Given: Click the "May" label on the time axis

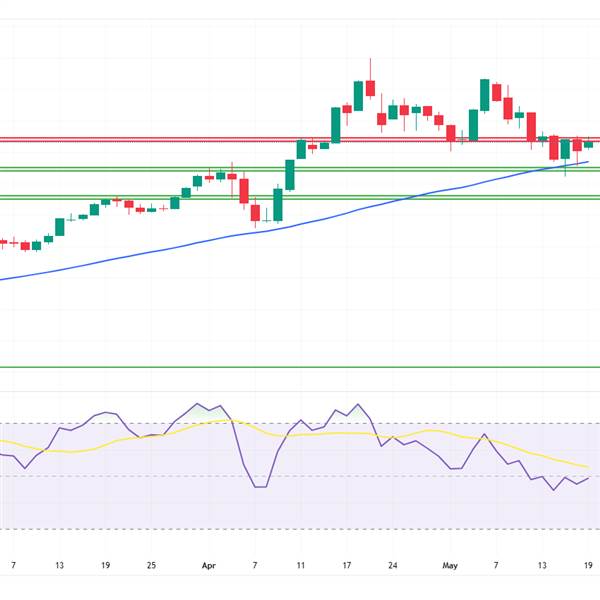Looking at the screenshot, I should 450,565.
